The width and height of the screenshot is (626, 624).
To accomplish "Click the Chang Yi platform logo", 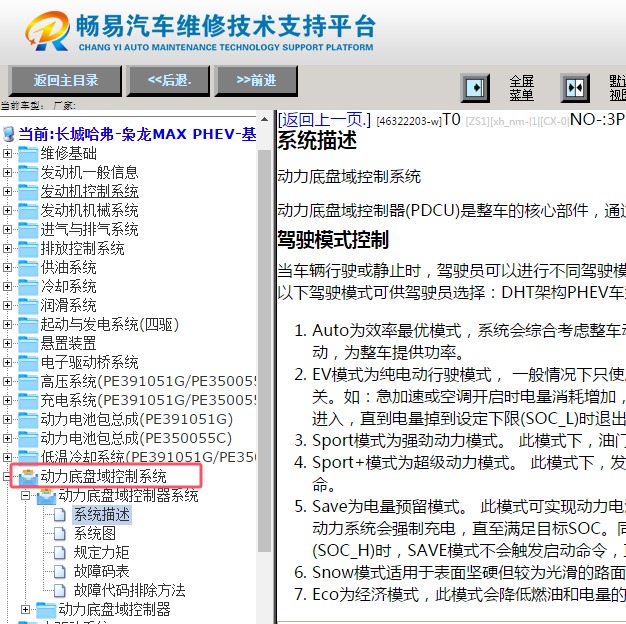I will pos(200,31).
